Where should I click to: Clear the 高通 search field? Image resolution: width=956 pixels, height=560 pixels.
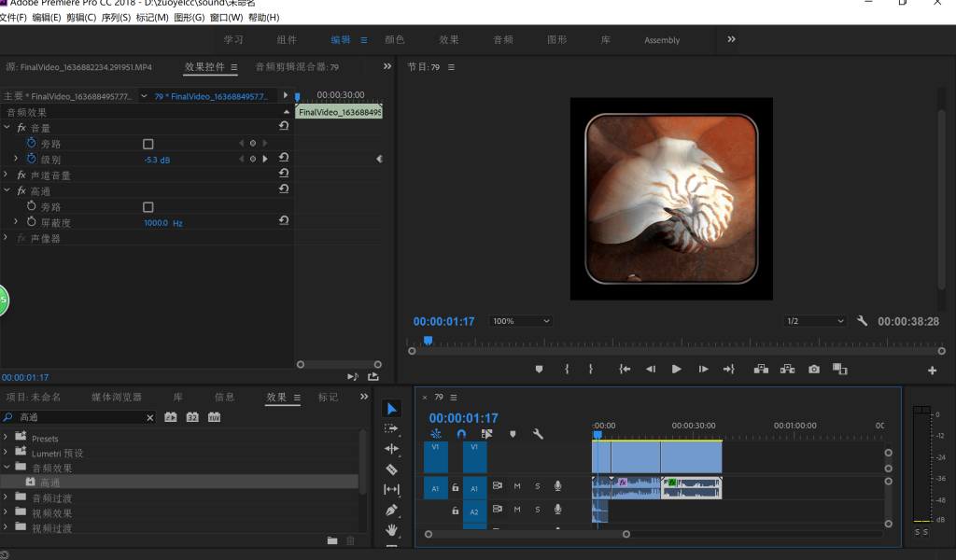150,417
